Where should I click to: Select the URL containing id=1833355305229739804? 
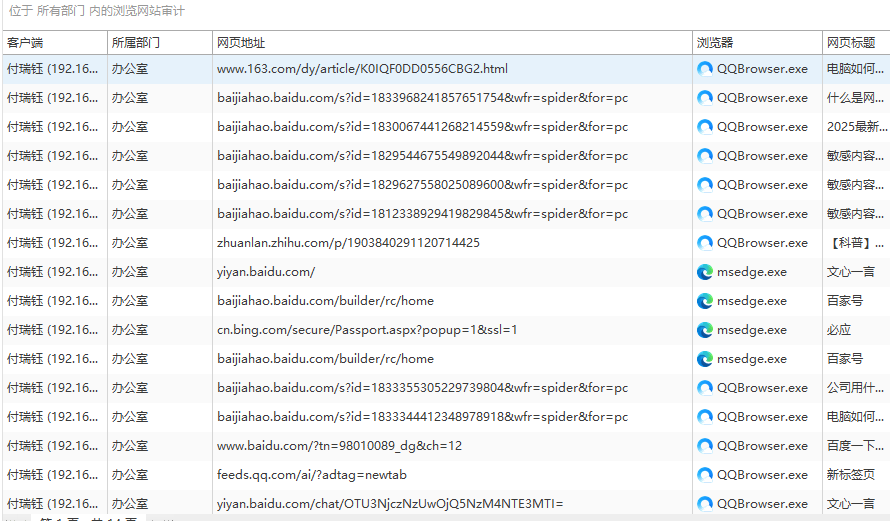[x=422, y=388]
